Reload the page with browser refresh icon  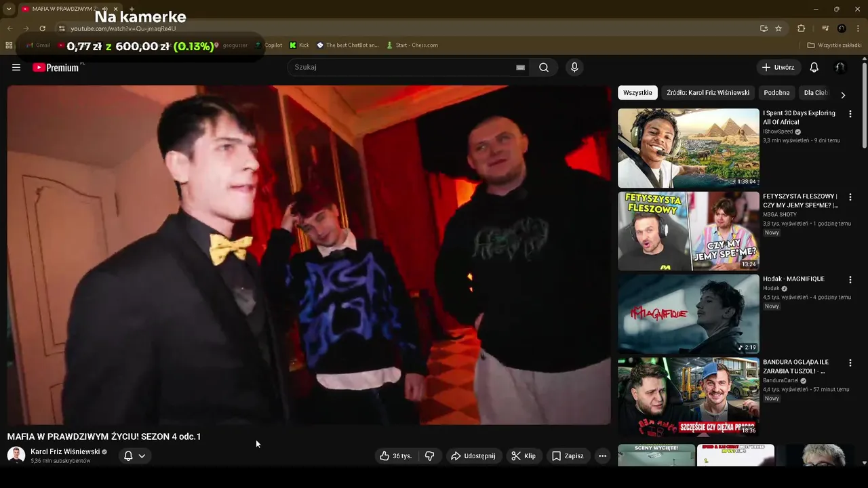42,28
